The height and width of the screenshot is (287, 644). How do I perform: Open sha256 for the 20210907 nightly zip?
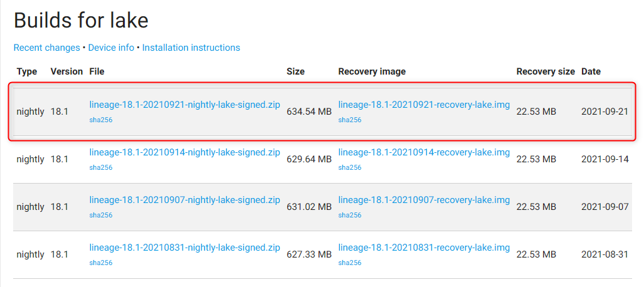coord(101,215)
